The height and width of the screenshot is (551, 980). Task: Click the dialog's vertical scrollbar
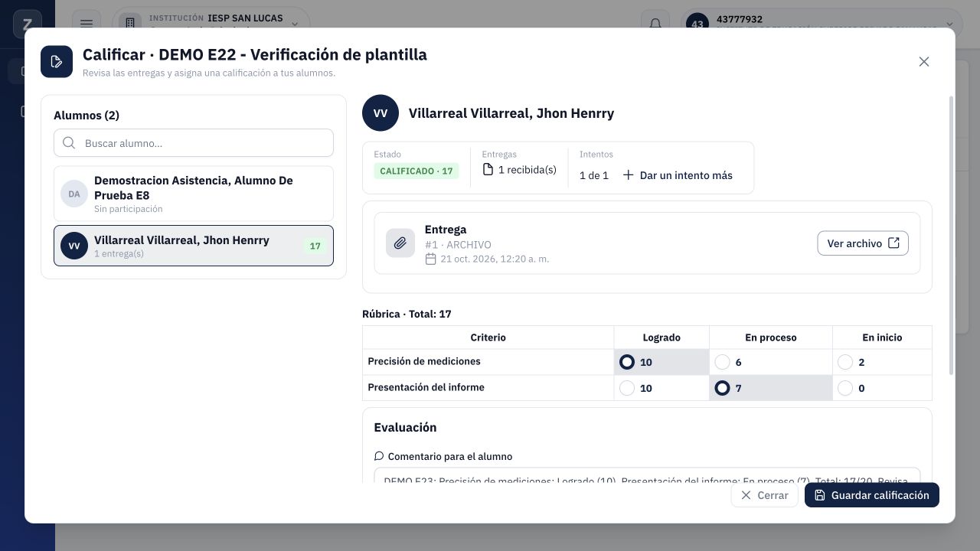952,236
